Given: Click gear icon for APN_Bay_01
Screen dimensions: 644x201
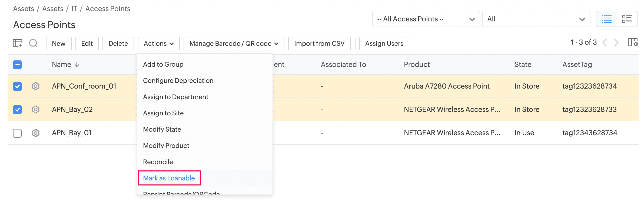Looking at the screenshot, I should click(x=36, y=133).
